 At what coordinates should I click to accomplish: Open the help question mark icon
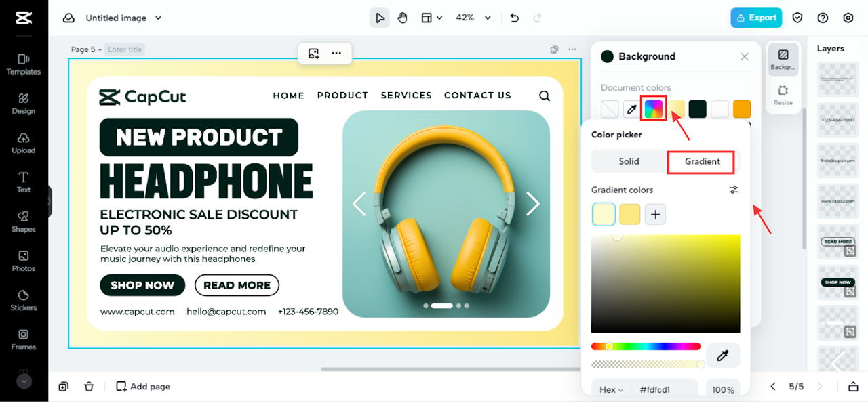pos(823,18)
